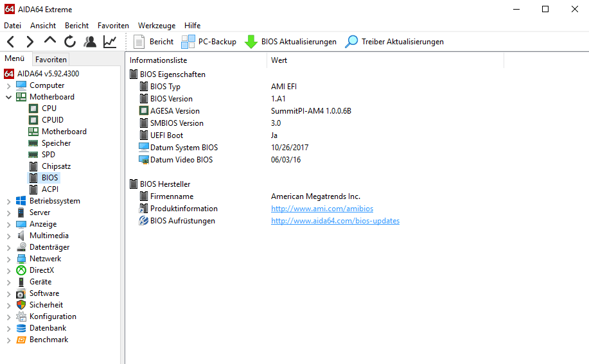
Task: Click the Konfiguration icon in the tree
Action: [x=21, y=316]
